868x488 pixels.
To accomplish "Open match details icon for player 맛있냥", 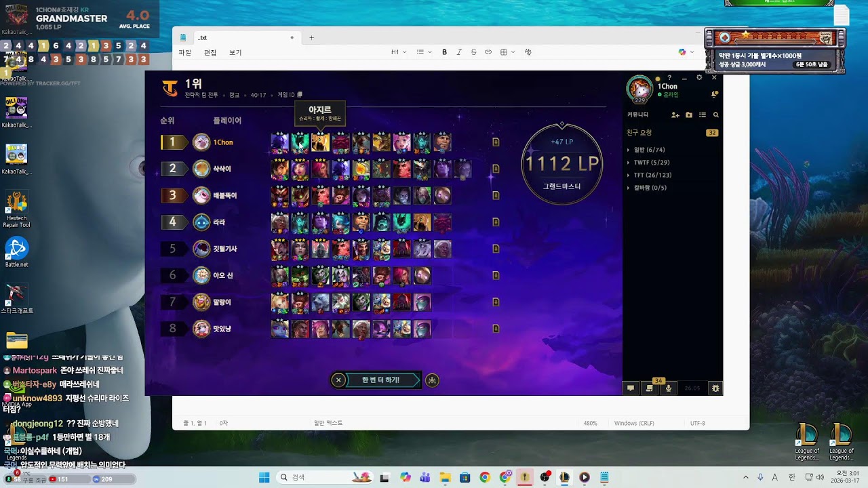I will [x=496, y=329].
